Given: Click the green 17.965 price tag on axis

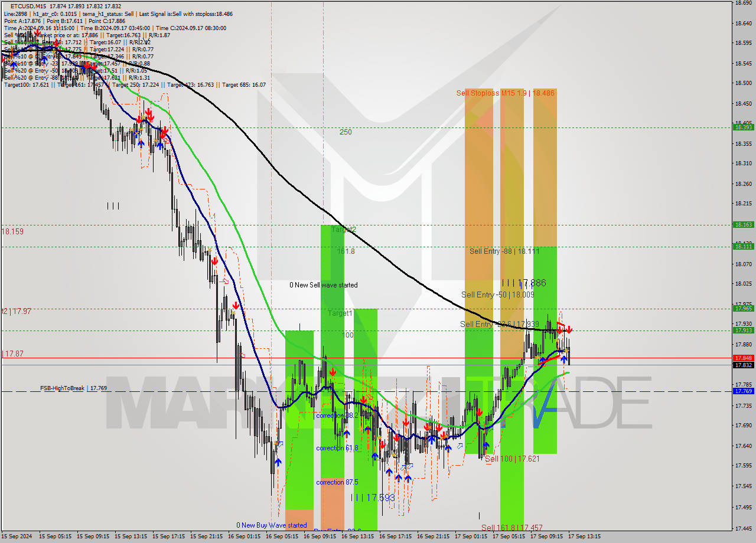Looking at the screenshot, I should tap(743, 308).
